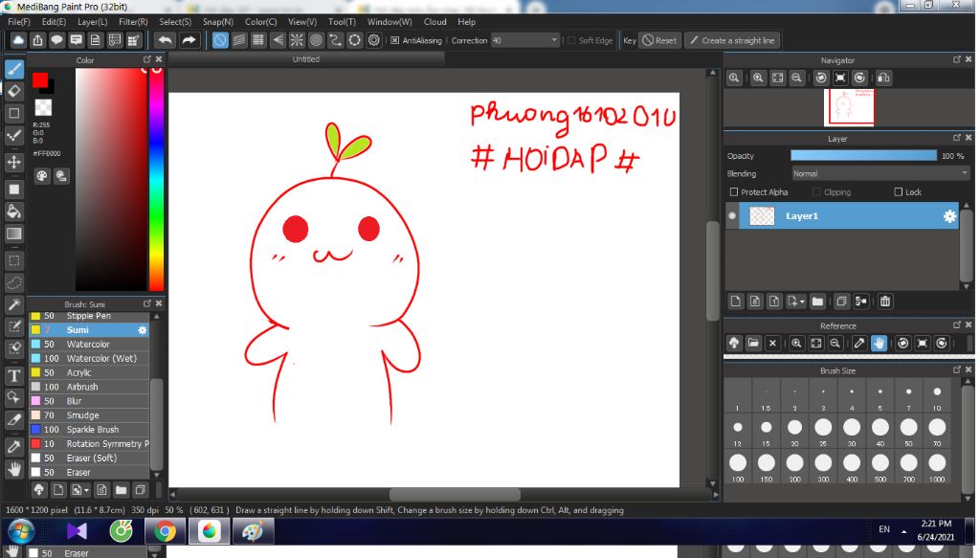This screenshot has width=980, height=558.
Task: Select the Brush tool in left toolbar
Action: 13,69
